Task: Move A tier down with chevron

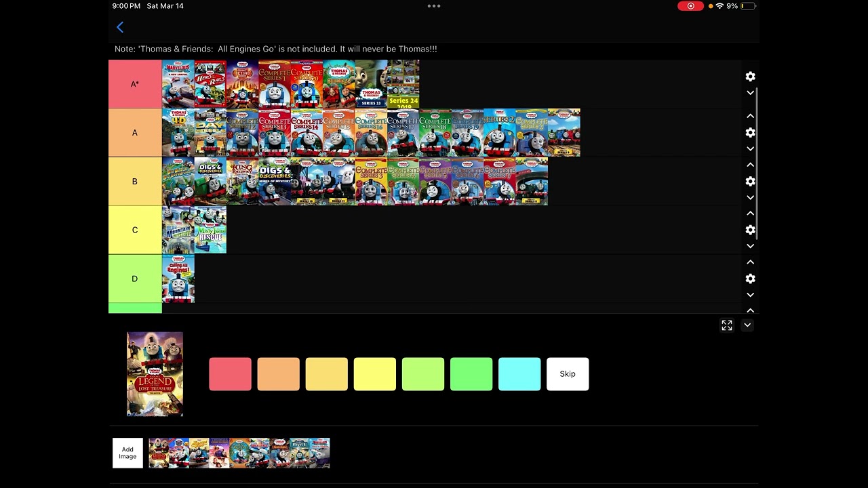Action: (x=750, y=149)
